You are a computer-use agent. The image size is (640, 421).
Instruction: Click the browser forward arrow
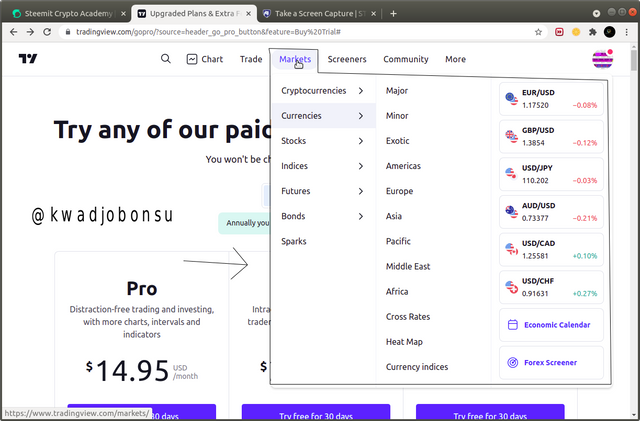tap(30, 32)
